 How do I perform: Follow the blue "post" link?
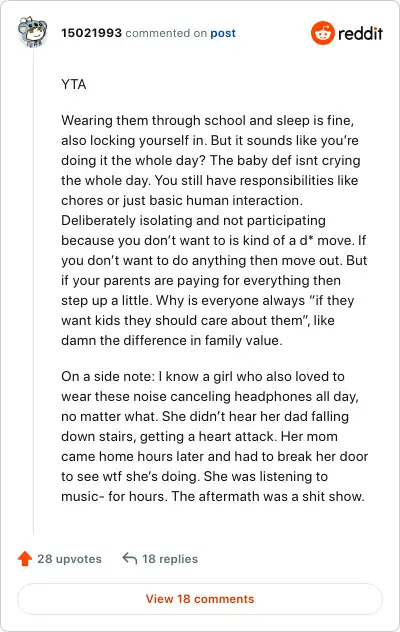tap(223, 33)
